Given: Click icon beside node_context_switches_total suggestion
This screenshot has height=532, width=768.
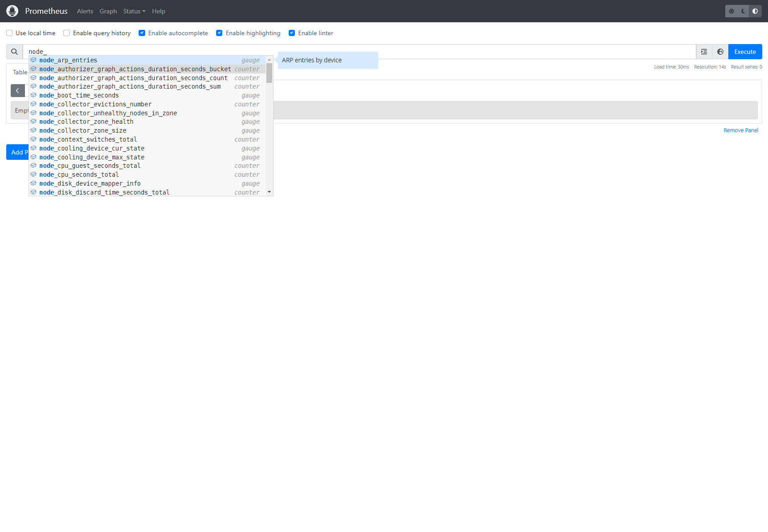Looking at the screenshot, I should (x=33, y=139).
